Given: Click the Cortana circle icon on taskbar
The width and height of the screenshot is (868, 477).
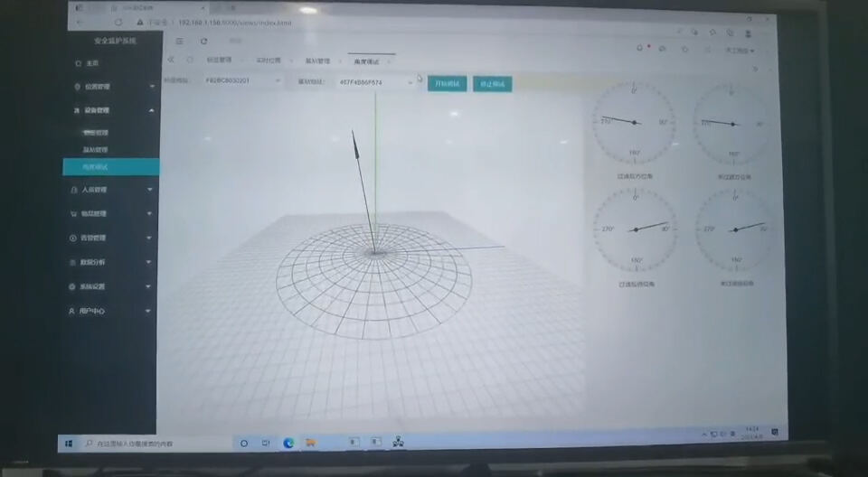Looking at the screenshot, I should (x=244, y=444).
